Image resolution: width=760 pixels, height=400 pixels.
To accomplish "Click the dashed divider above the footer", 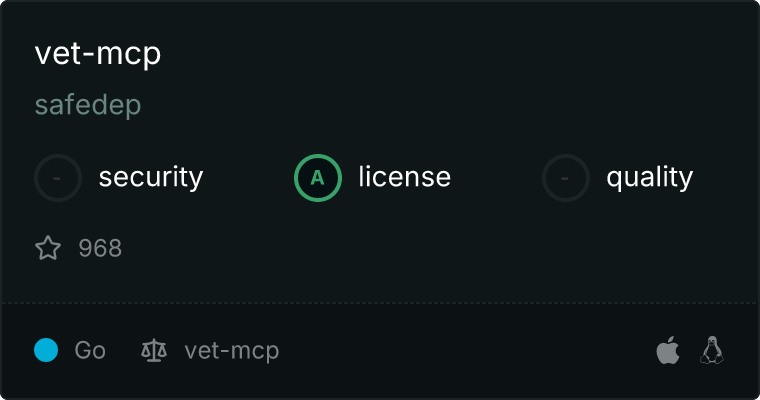I will tap(380, 303).
